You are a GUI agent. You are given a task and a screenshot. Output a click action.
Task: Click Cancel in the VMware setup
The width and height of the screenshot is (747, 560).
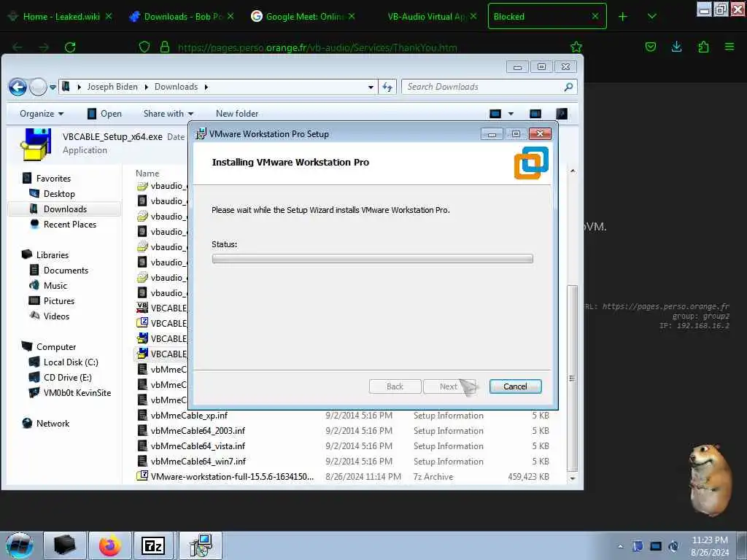click(x=515, y=386)
